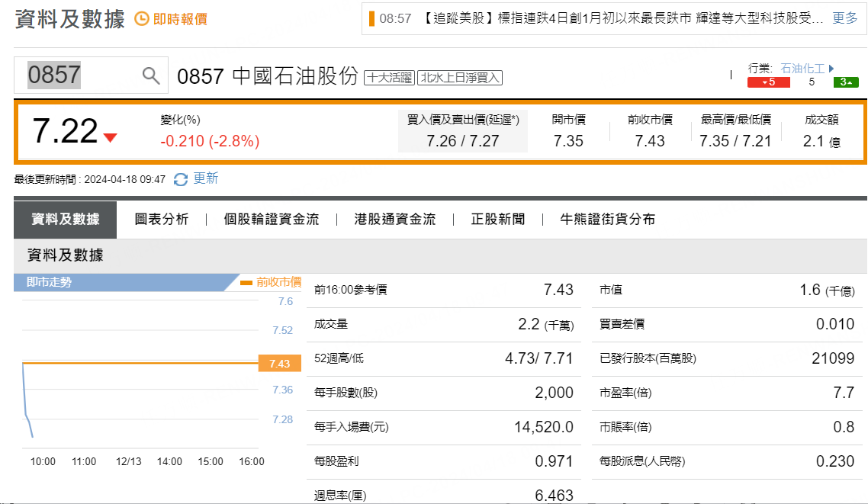Viewport: 868px width, 504px height.
Task: Click the 每手股數 value 2,000
Action: (554, 393)
